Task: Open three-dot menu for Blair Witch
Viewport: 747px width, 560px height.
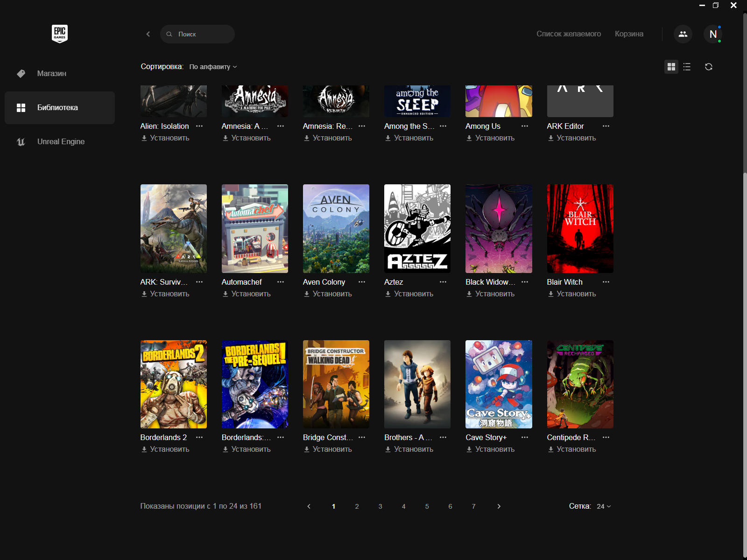Action: coord(606,282)
